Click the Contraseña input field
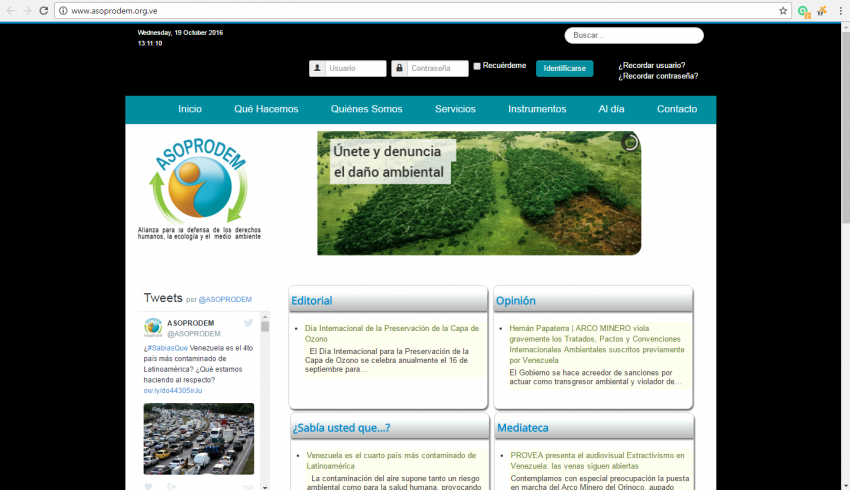This screenshot has height=490, width=850. [437, 68]
